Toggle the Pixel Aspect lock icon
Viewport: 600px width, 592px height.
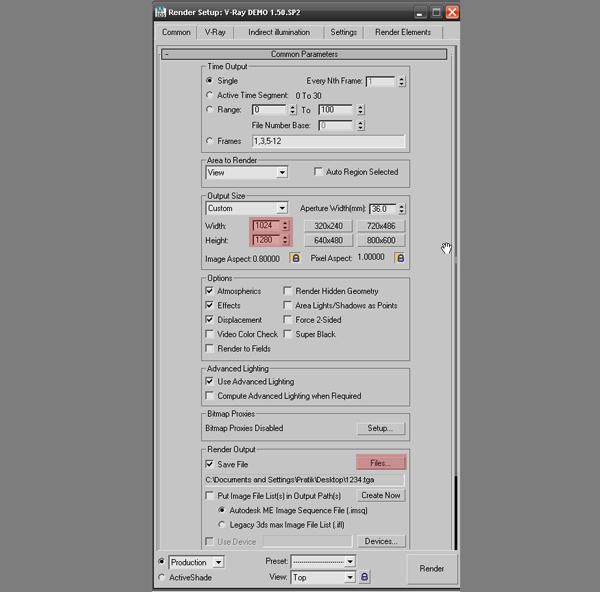pyautogui.click(x=399, y=258)
